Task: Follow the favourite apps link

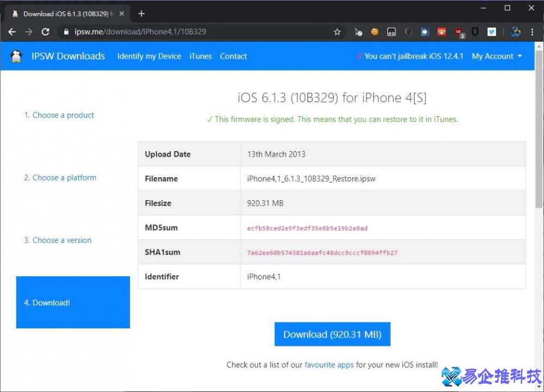Action: tap(329, 365)
